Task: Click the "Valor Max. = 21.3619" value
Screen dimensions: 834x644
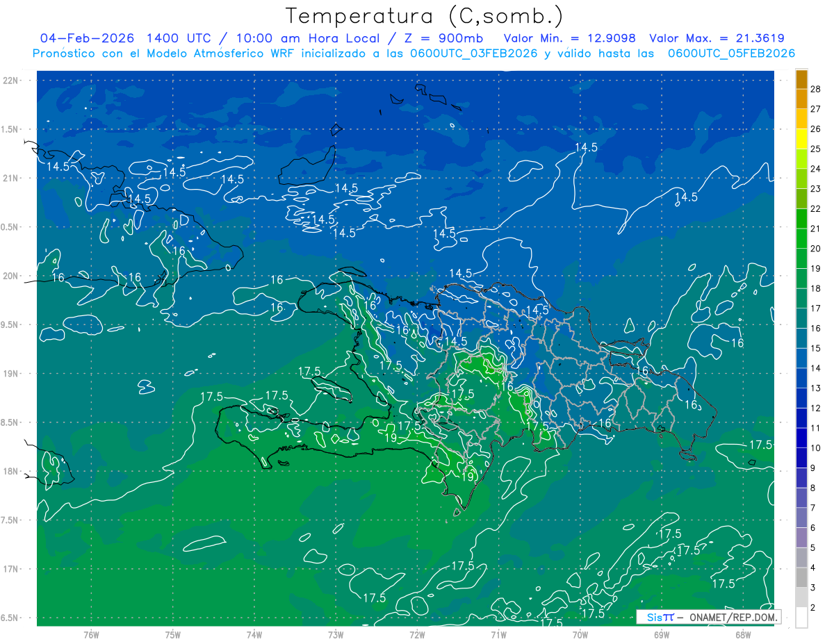Action: pyautogui.click(x=717, y=38)
